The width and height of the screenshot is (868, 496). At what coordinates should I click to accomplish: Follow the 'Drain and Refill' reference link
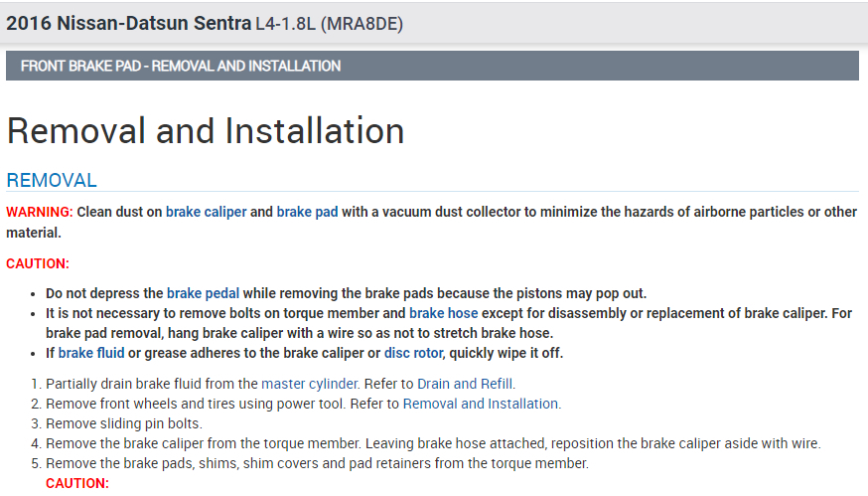tap(466, 383)
